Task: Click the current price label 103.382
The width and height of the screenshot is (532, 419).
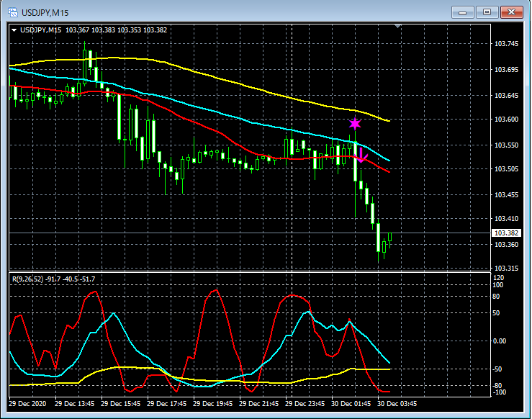Action: [506, 233]
